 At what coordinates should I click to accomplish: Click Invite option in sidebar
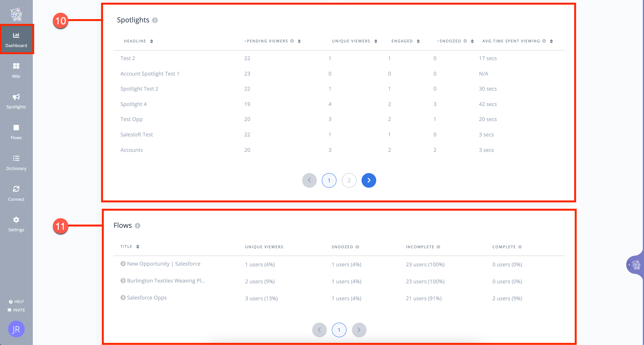[x=16, y=309]
